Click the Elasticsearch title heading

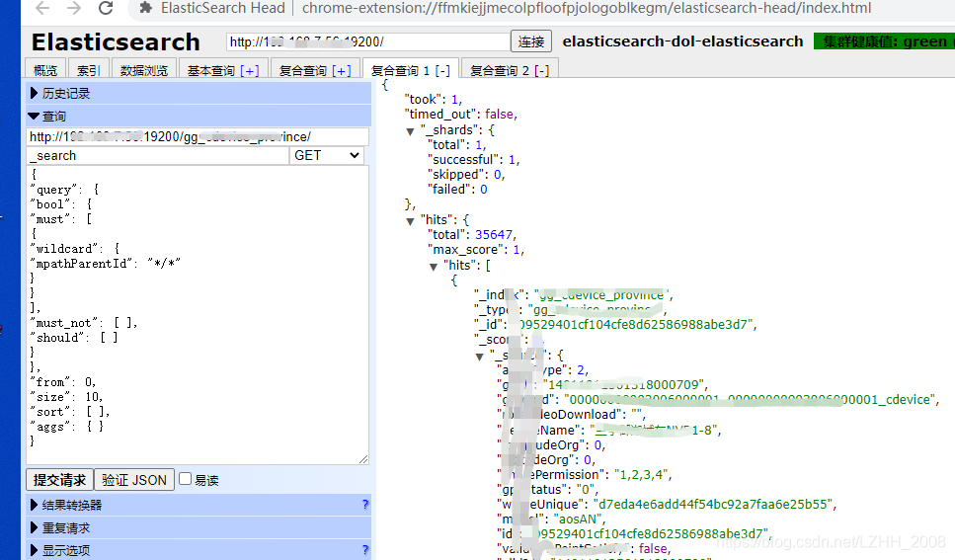pos(116,42)
